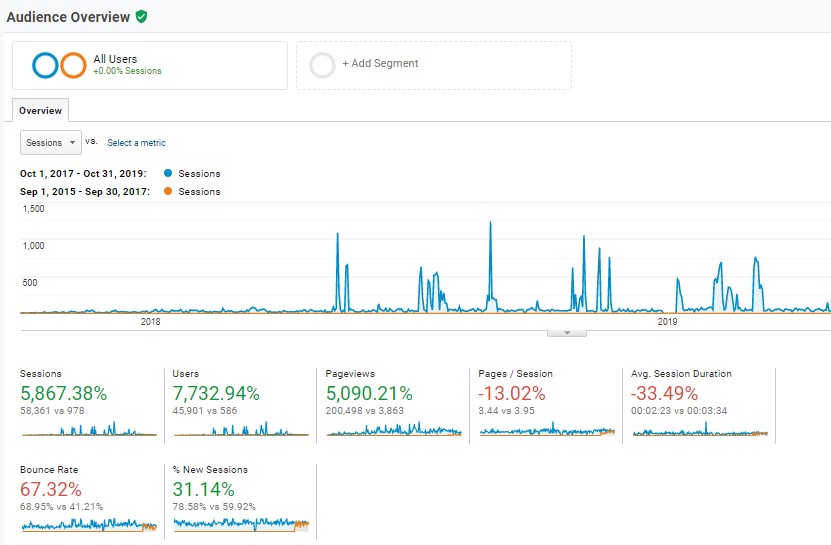
Task: Open the Sessions metric dropdown
Action: (x=50, y=143)
